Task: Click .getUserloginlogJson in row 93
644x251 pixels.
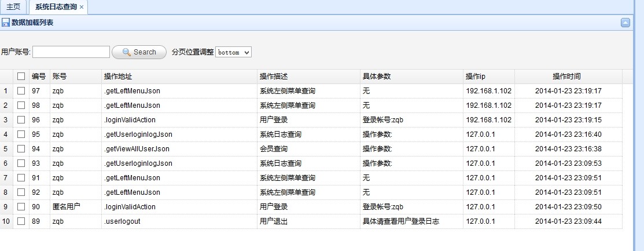Action: coord(138,163)
